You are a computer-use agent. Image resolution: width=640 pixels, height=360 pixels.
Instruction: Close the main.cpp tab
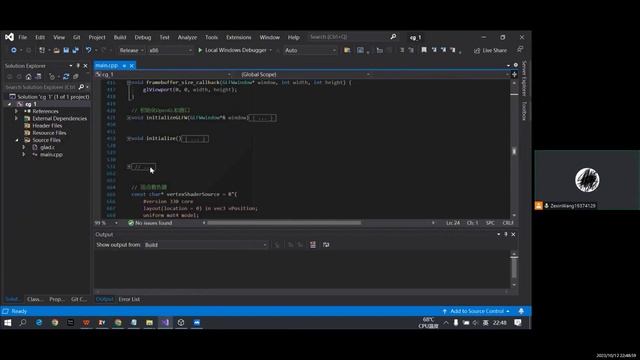coord(131,66)
